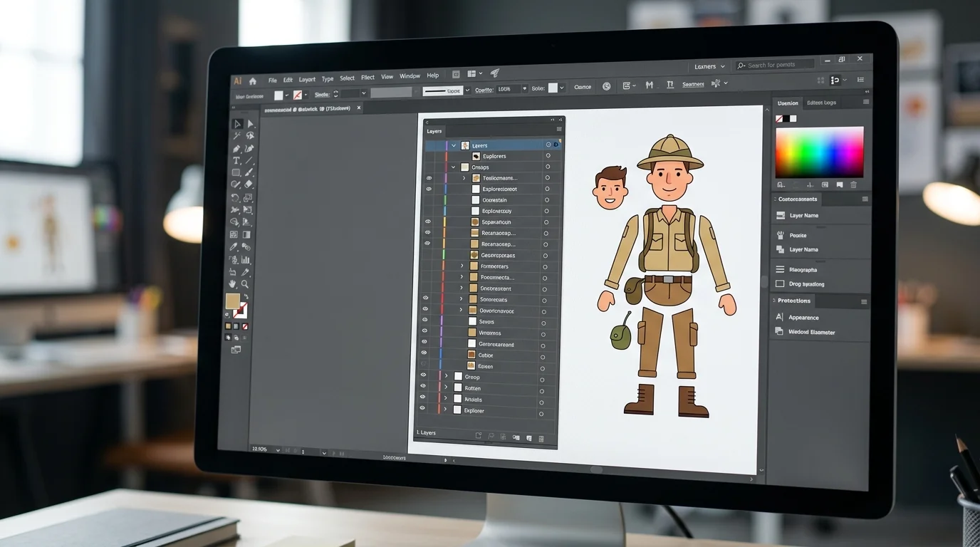Hide the Rotten layer
The height and width of the screenshot is (547, 980).
(423, 385)
